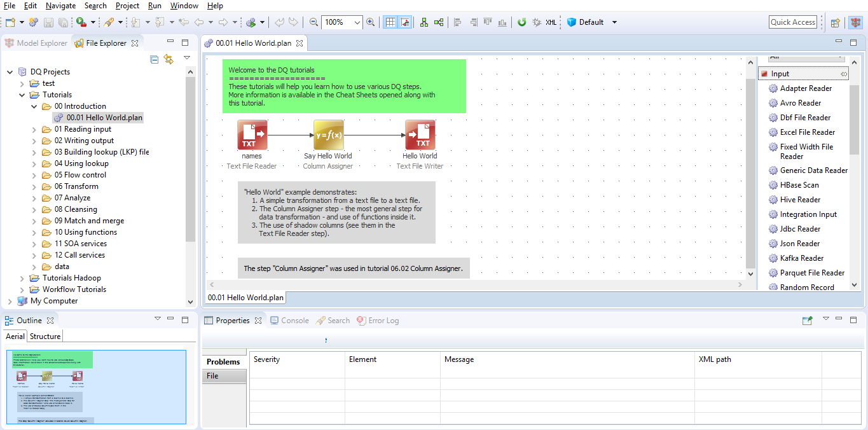The image size is (868, 430).
Task: Click the editor horizontal scrollbar
Action: pyautogui.click(x=476, y=285)
